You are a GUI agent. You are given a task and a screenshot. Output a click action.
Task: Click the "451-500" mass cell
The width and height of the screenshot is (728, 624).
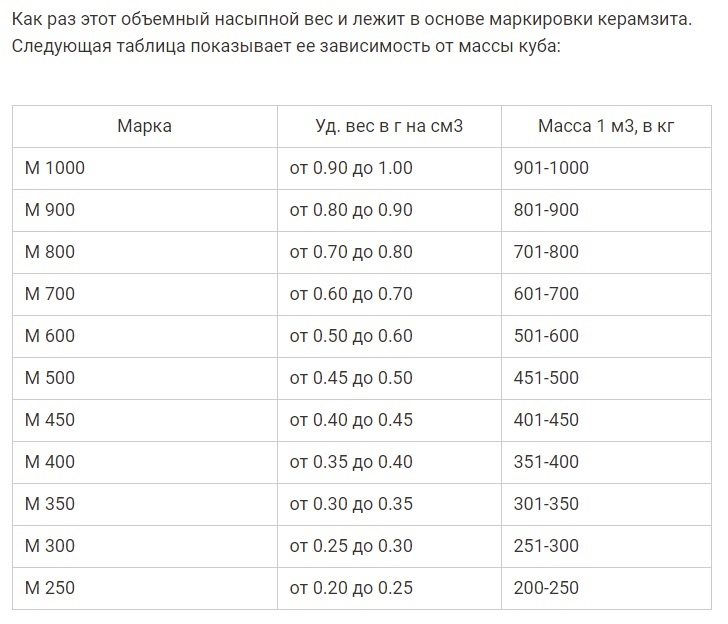(x=546, y=378)
